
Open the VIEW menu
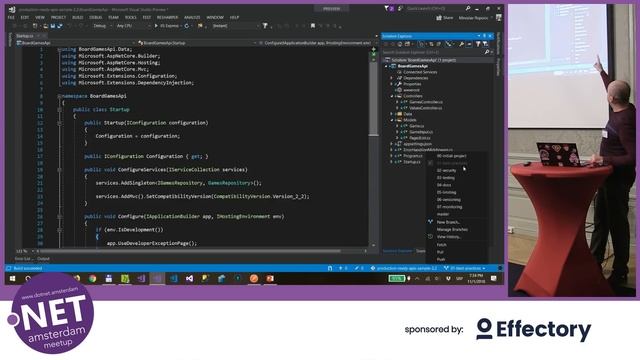(40, 18)
